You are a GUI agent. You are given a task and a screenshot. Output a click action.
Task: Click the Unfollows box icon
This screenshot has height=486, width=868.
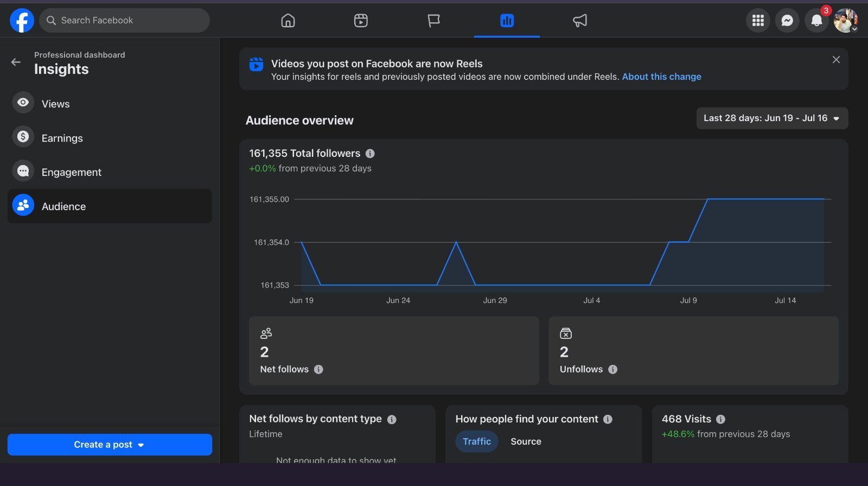pyautogui.click(x=566, y=333)
